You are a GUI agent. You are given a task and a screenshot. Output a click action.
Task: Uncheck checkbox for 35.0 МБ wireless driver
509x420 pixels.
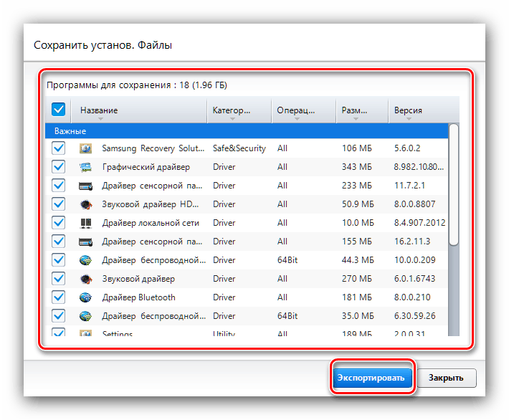59,316
